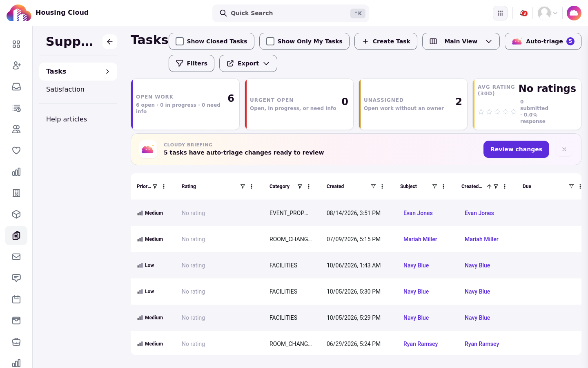Select the Open Work summary card

click(x=185, y=104)
